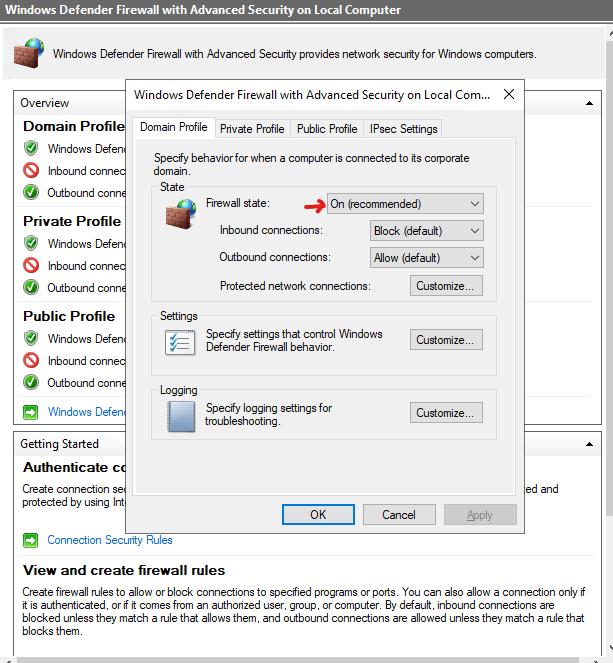Open the Firewall state dropdown
Image resolution: width=613 pixels, height=663 pixels.
tap(405, 204)
